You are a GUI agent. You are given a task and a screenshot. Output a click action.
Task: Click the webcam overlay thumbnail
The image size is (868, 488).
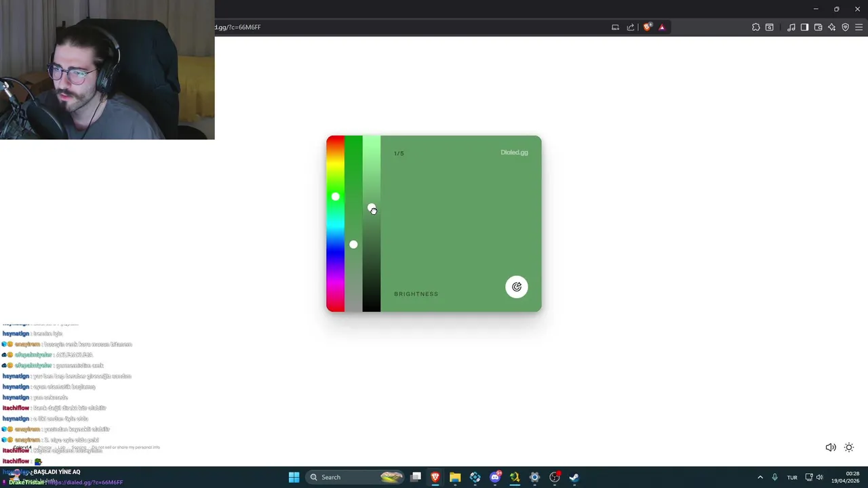pos(107,70)
